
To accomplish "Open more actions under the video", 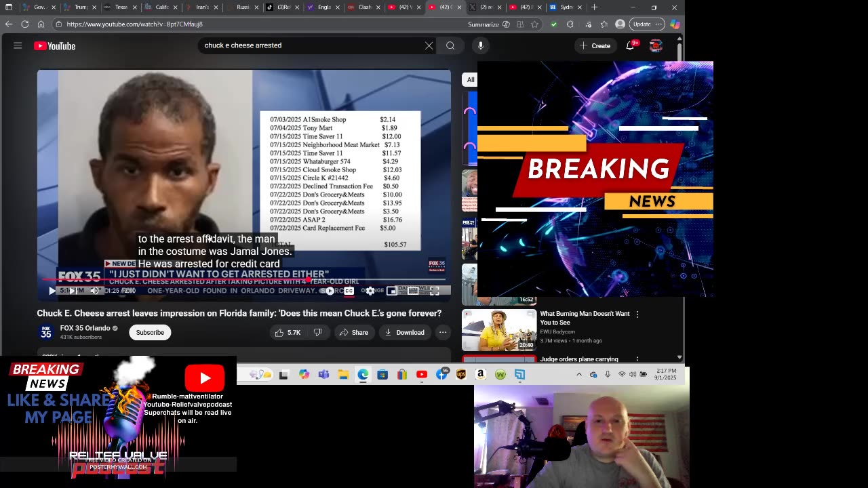I will [443, 332].
